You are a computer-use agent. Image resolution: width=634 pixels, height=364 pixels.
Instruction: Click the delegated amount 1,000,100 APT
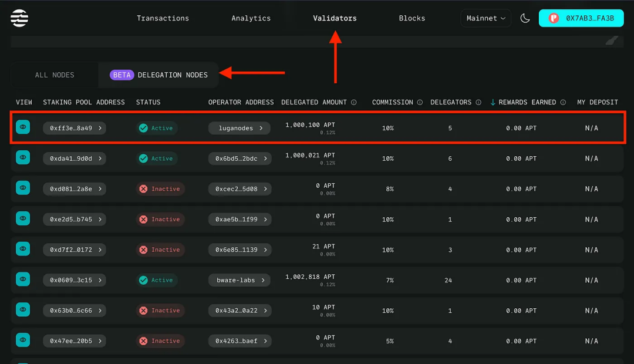click(310, 125)
